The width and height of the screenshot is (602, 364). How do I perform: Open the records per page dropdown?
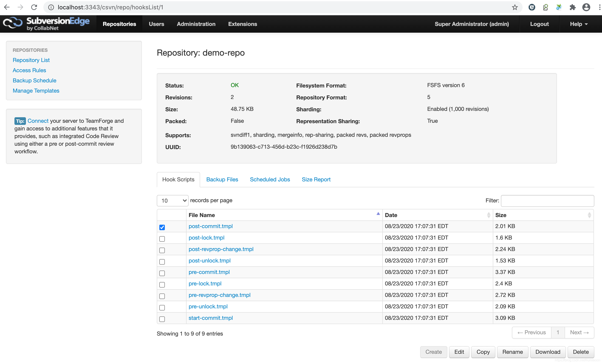(x=172, y=200)
